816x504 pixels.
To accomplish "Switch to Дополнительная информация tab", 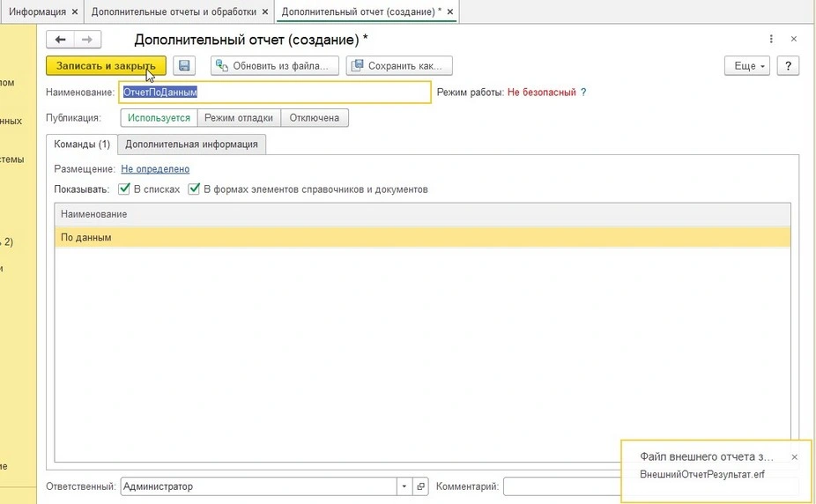I will pyautogui.click(x=191, y=144).
